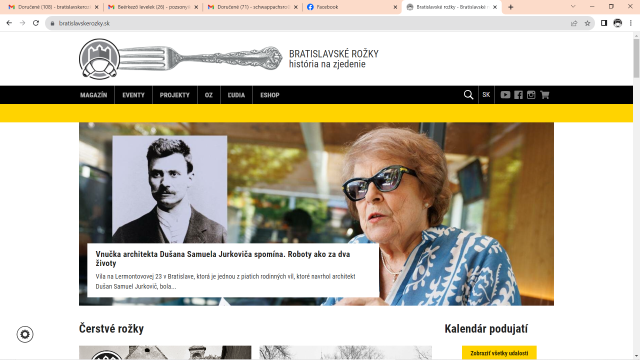This screenshot has height=360, width=640.
Task: Reload the page with refresh icon
Action: pos(36,23)
